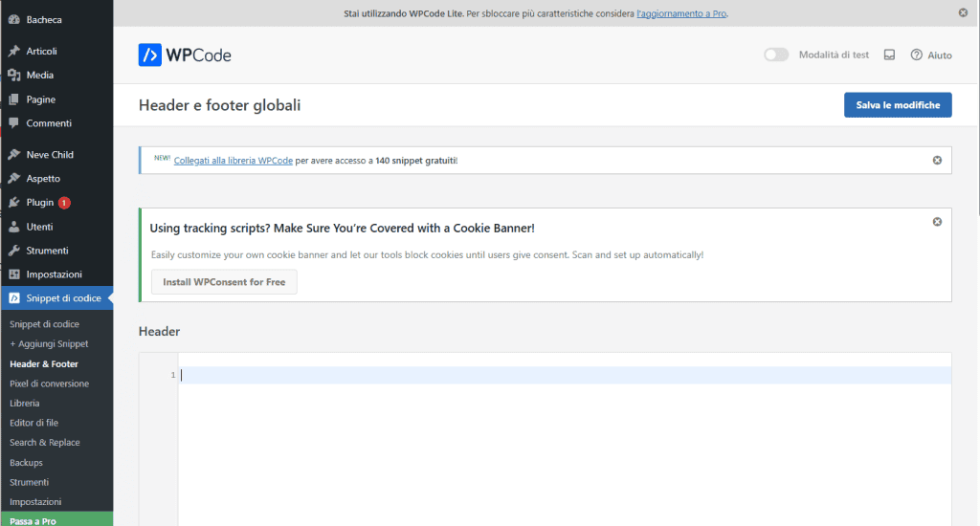Click the Impostazioni settings icon
The height and width of the screenshot is (526, 980).
click(x=13, y=274)
